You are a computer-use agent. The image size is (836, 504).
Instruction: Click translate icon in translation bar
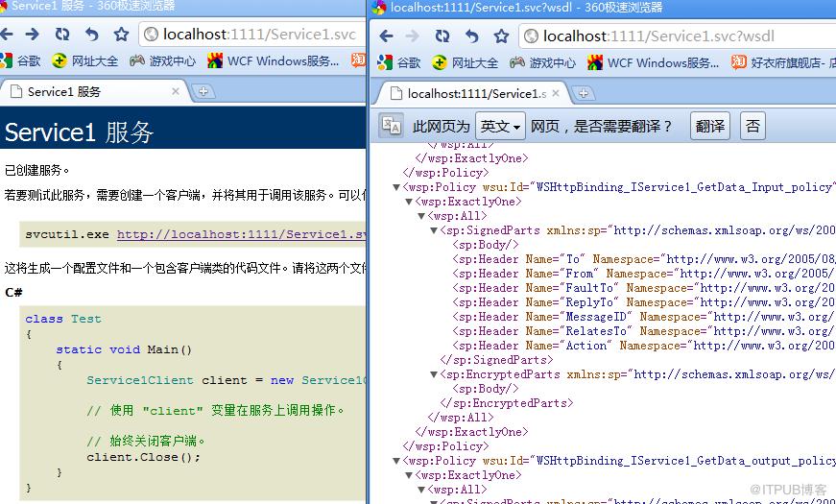(391, 126)
